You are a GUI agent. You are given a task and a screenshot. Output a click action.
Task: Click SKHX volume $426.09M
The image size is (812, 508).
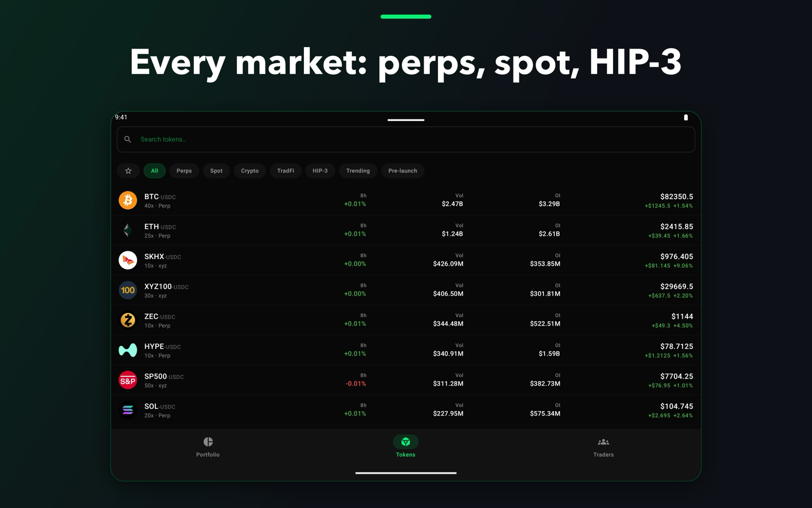448,264
